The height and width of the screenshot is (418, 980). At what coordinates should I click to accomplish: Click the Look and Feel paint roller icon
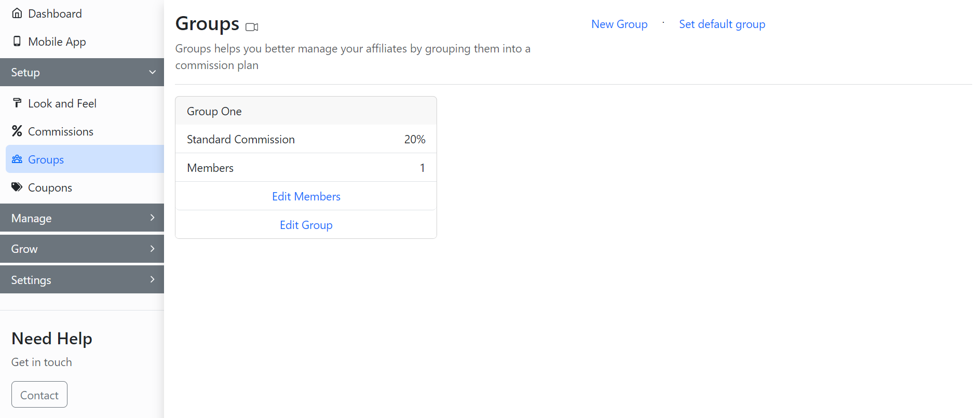[17, 103]
